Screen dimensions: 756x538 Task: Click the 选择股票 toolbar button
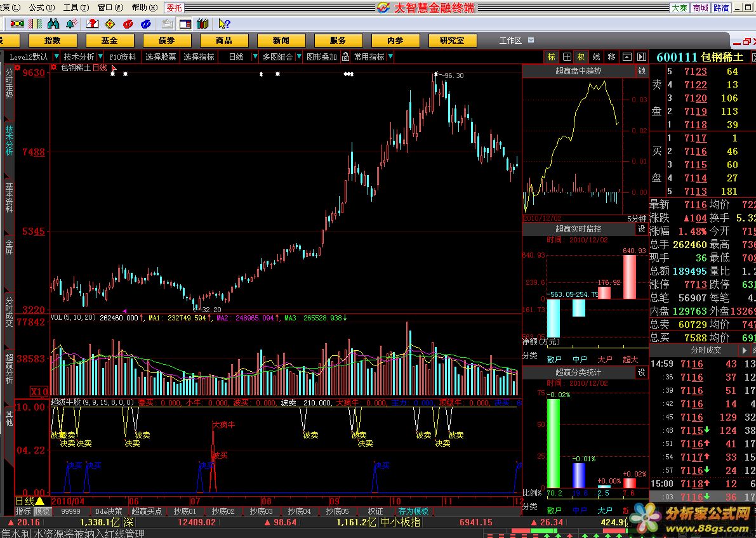point(161,57)
